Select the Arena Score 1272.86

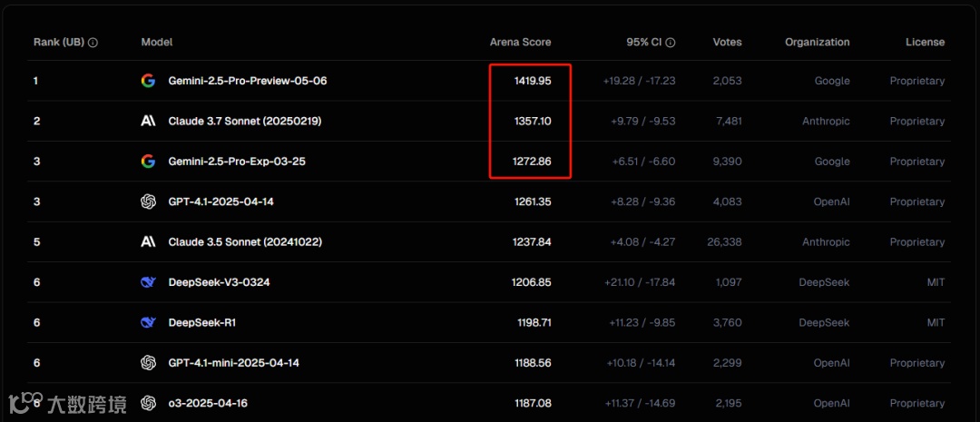tap(532, 162)
